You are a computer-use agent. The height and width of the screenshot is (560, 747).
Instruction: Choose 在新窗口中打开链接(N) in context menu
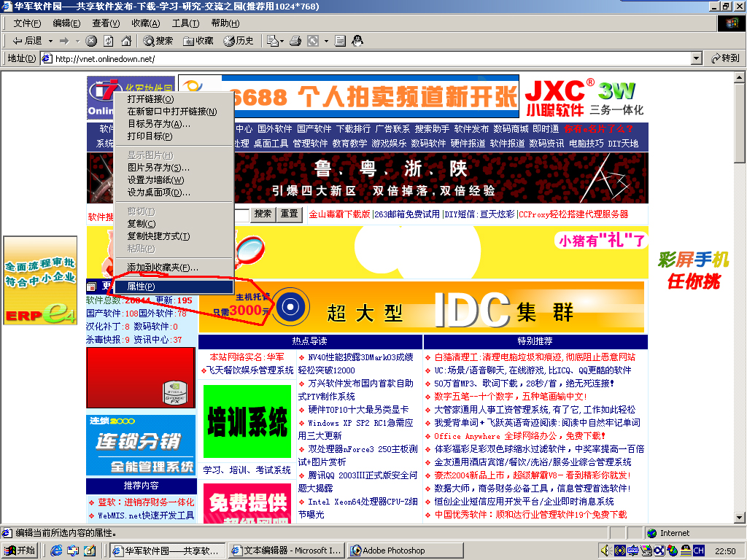click(x=174, y=112)
